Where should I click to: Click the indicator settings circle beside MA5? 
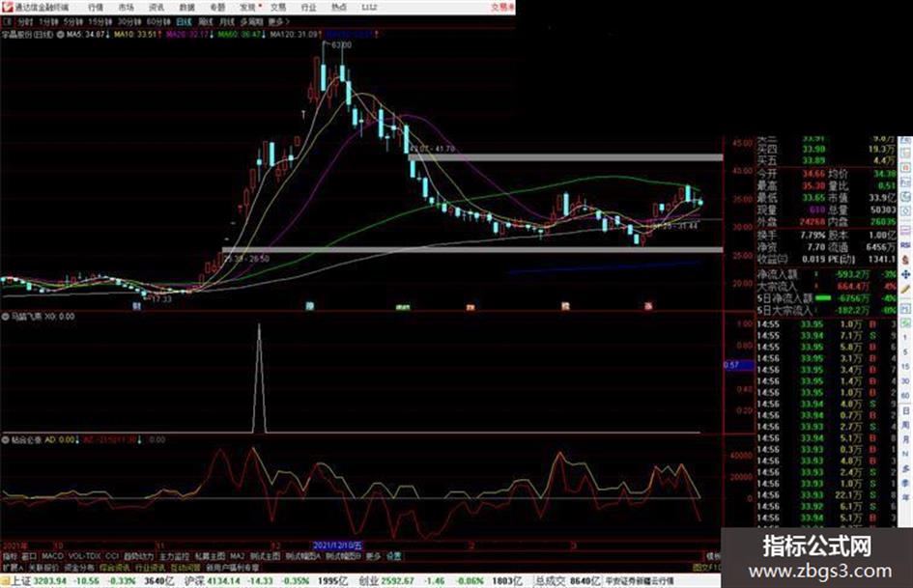60,35
